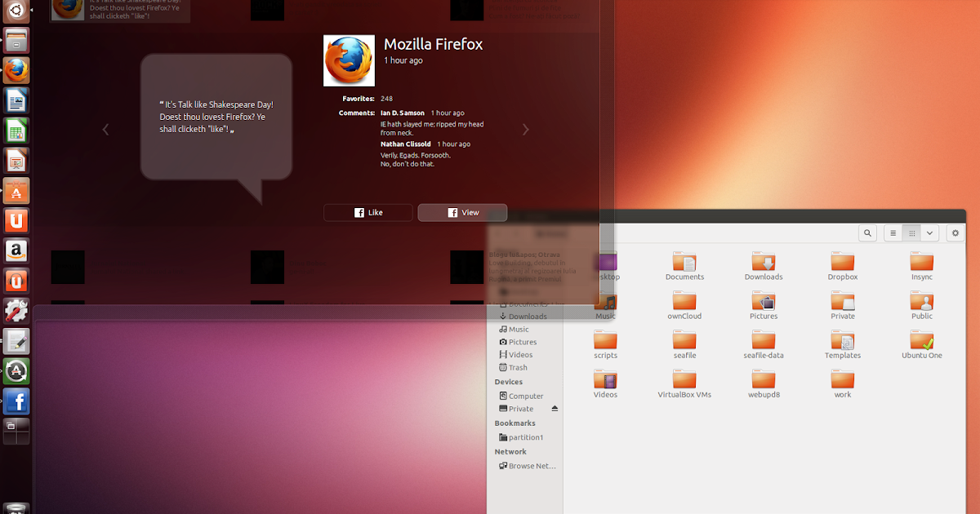Open the search icon in the file manager
Viewport: 980px width, 514px height.
click(x=867, y=233)
